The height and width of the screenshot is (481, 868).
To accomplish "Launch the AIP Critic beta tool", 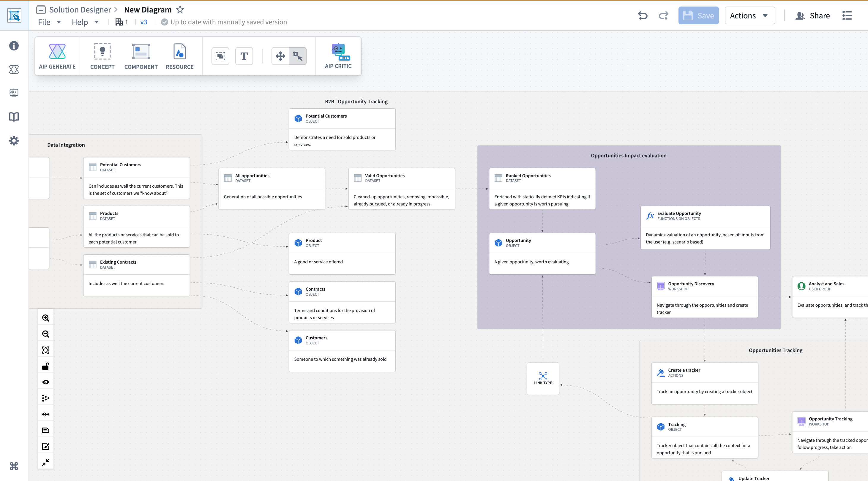I will pos(338,56).
